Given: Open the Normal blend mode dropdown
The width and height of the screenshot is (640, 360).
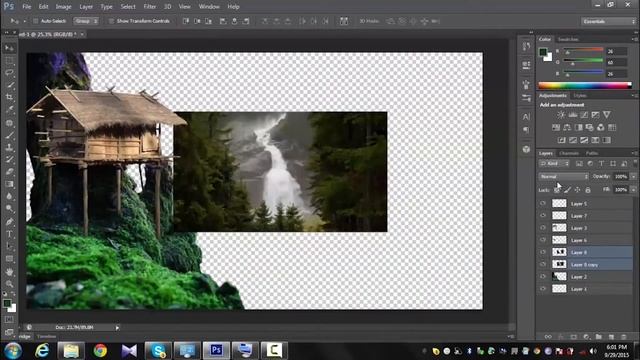Looking at the screenshot, I should [x=563, y=177].
